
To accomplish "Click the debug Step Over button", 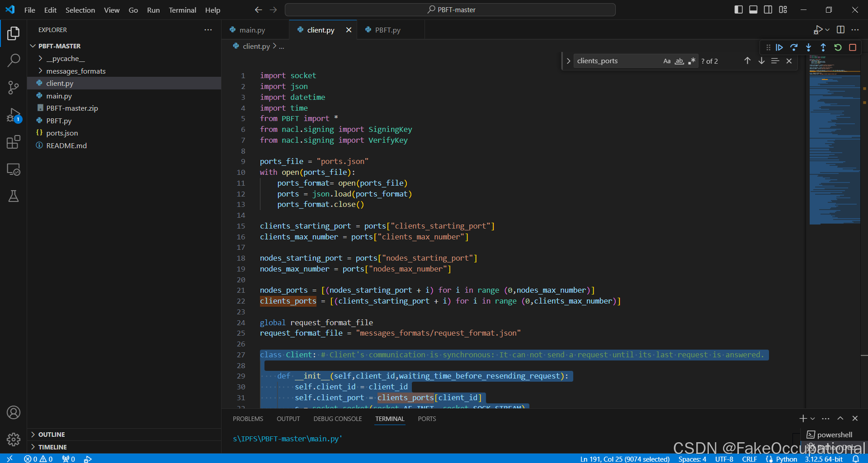I will point(794,47).
